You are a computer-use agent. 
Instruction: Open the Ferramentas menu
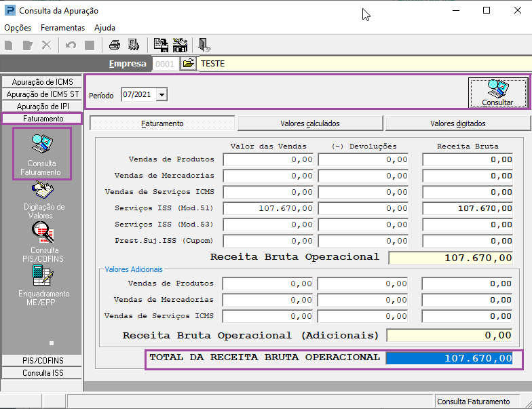(62, 28)
